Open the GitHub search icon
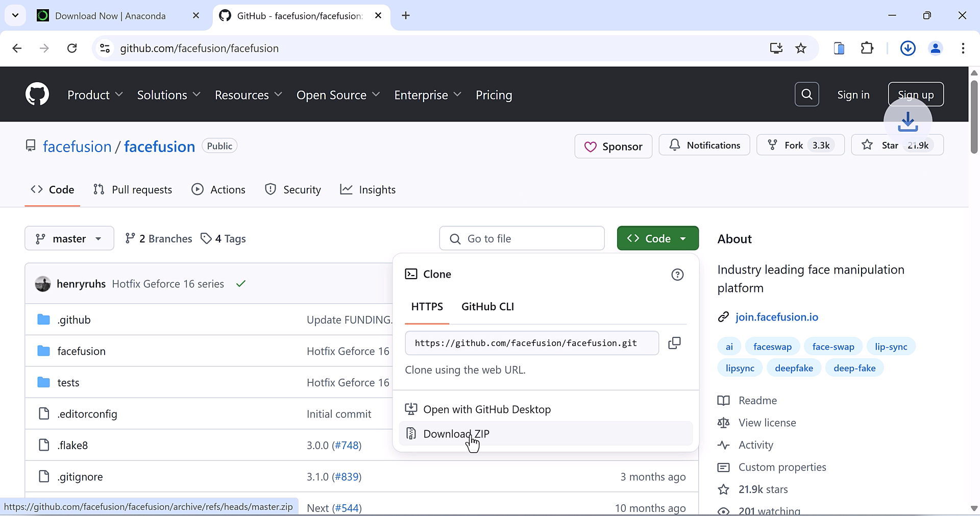This screenshot has width=980, height=516. pyautogui.click(x=806, y=94)
